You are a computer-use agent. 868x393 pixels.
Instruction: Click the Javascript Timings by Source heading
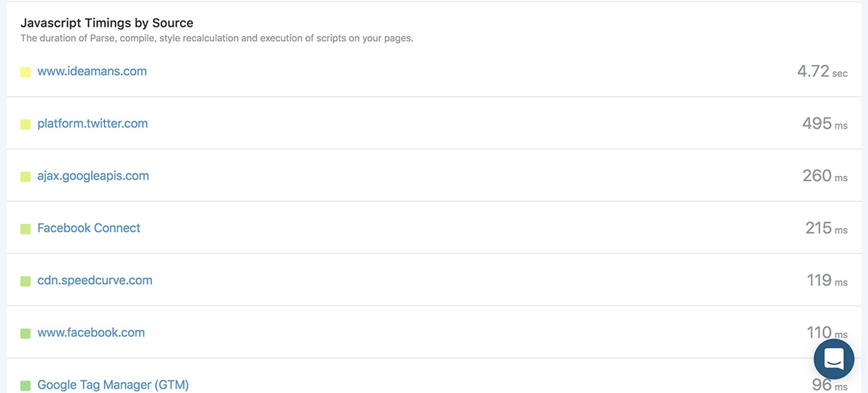pyautogui.click(x=107, y=23)
